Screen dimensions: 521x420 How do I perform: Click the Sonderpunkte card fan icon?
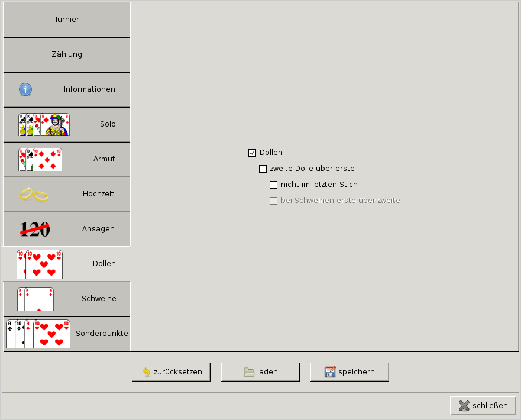click(x=38, y=334)
